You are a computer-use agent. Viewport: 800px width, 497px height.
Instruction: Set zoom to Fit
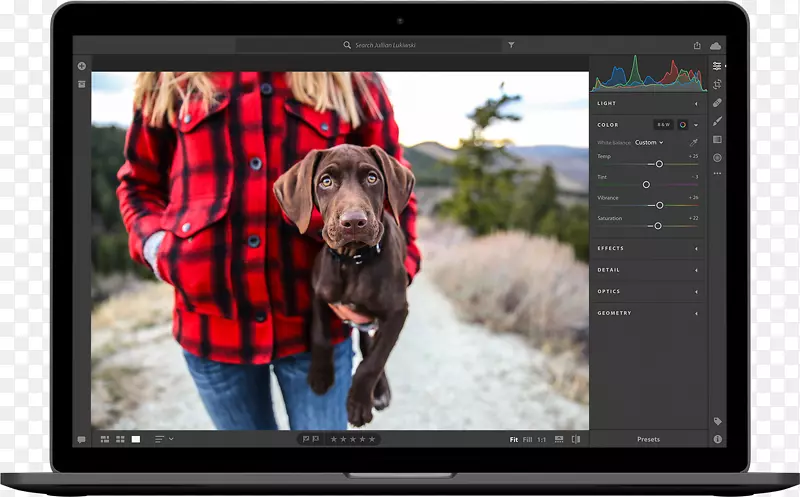pos(514,439)
